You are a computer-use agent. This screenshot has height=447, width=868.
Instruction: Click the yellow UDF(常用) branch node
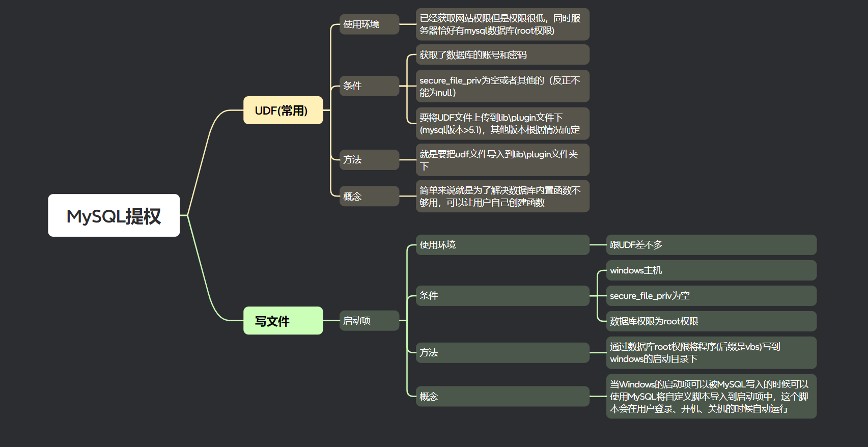283,110
